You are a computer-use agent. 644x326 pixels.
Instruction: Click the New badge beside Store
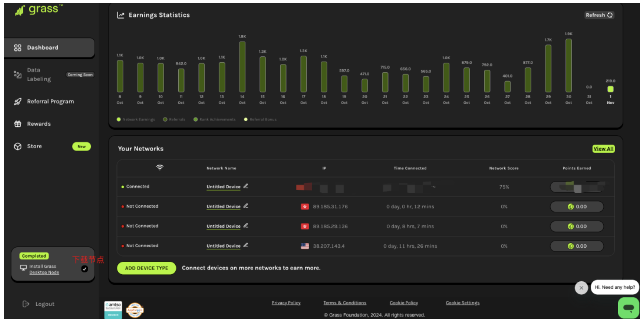[x=81, y=147]
